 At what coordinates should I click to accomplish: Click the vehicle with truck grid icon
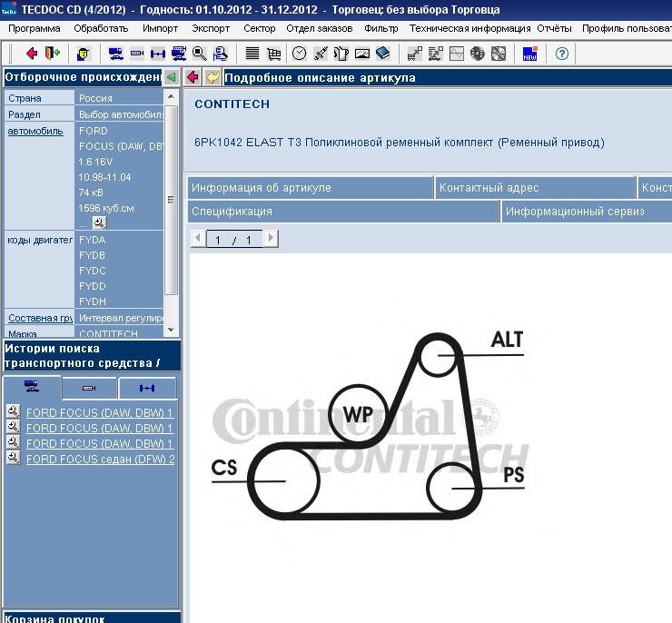coord(179,54)
